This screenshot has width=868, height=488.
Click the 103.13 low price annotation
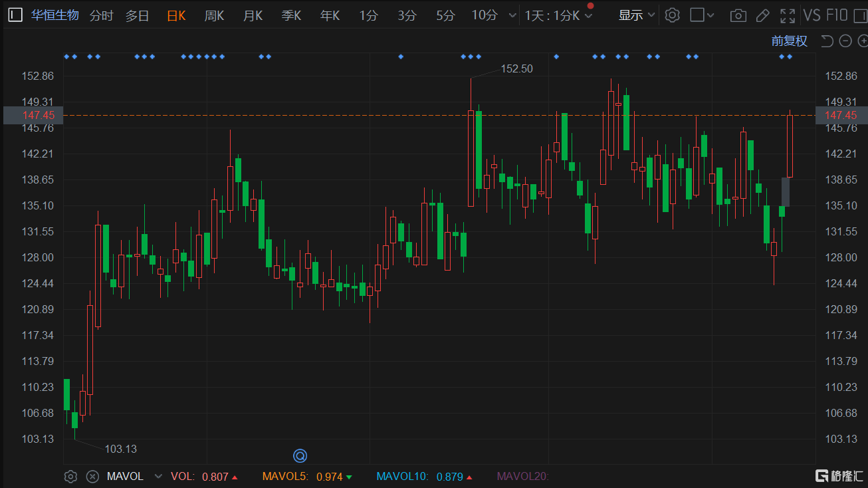tap(121, 449)
